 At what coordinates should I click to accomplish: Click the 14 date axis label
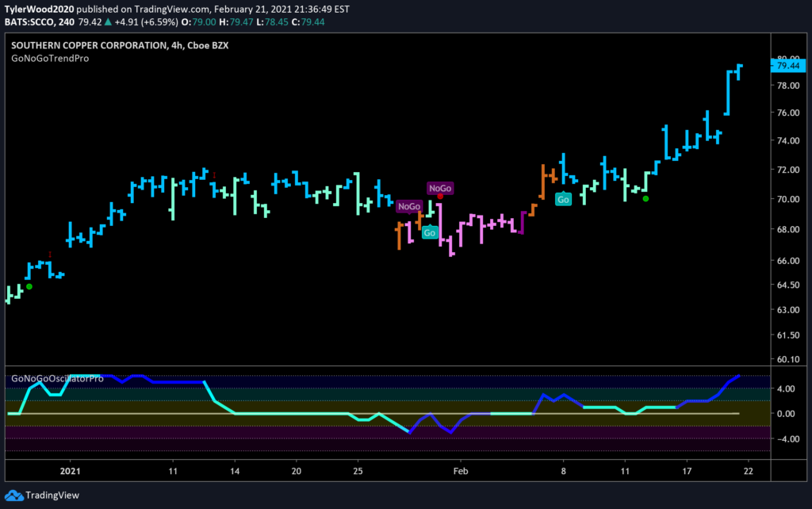(x=235, y=471)
